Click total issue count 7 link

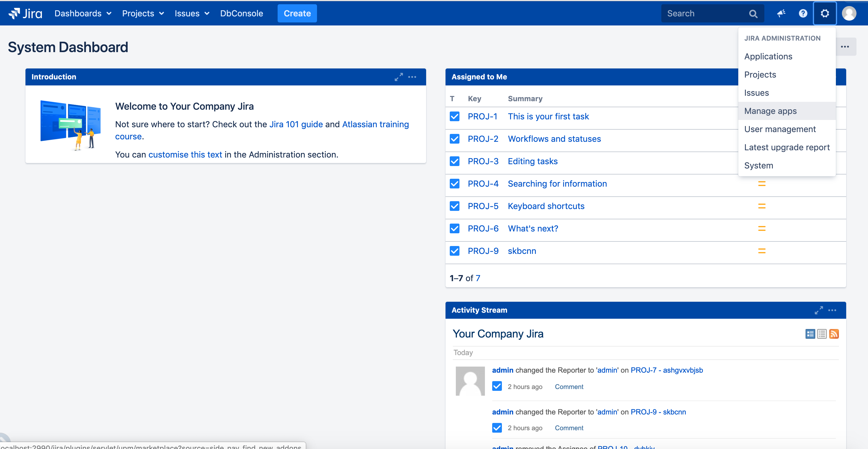coord(478,278)
